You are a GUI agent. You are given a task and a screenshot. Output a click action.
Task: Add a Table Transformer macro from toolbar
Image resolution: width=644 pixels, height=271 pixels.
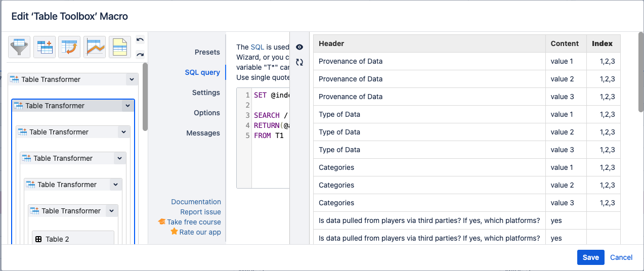45,47
